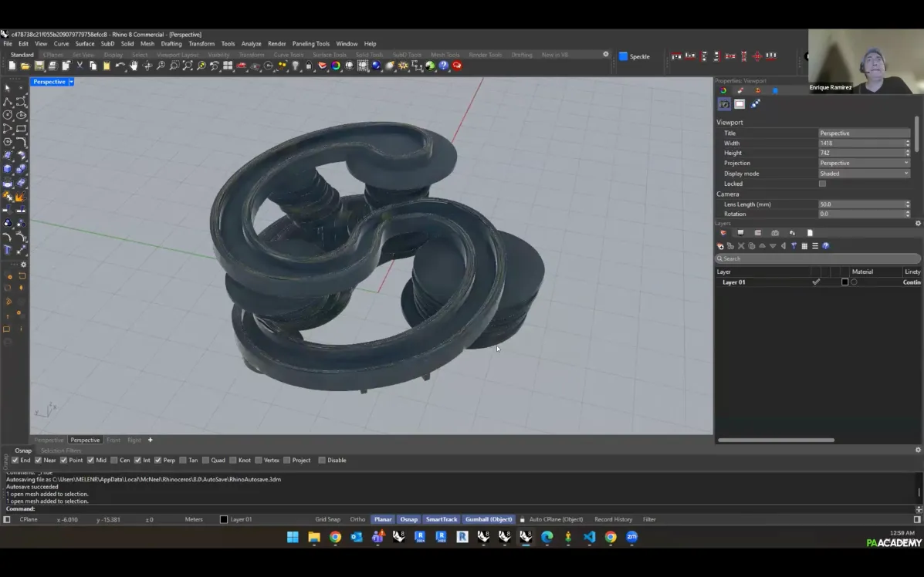The height and width of the screenshot is (577, 924).
Task: Click the Layer 01 color swatch
Action: [x=844, y=282]
